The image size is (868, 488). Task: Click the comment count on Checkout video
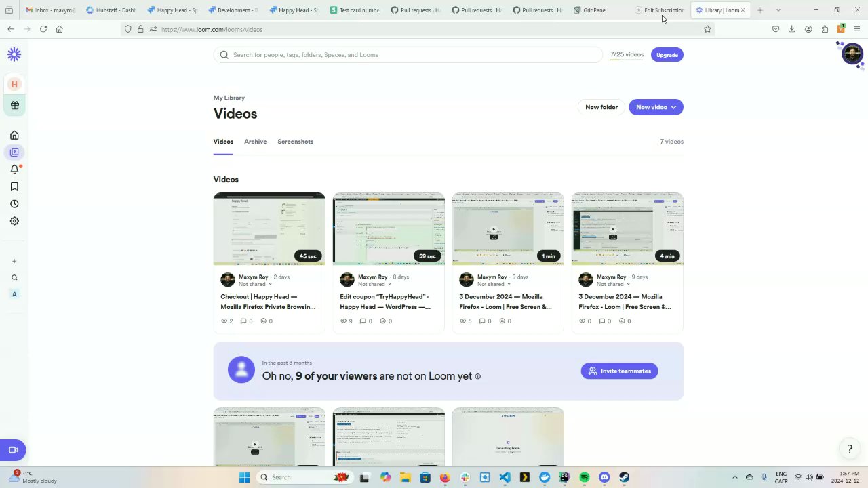point(246,321)
